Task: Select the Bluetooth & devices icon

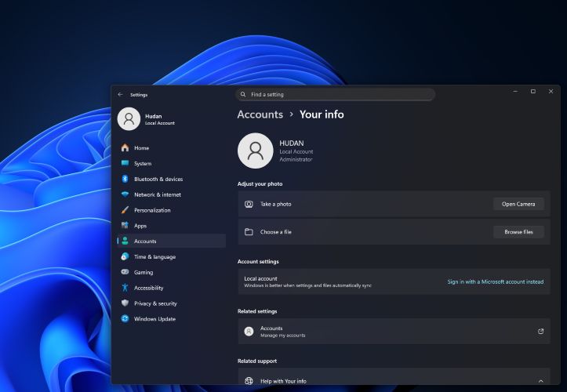Action: tap(125, 179)
